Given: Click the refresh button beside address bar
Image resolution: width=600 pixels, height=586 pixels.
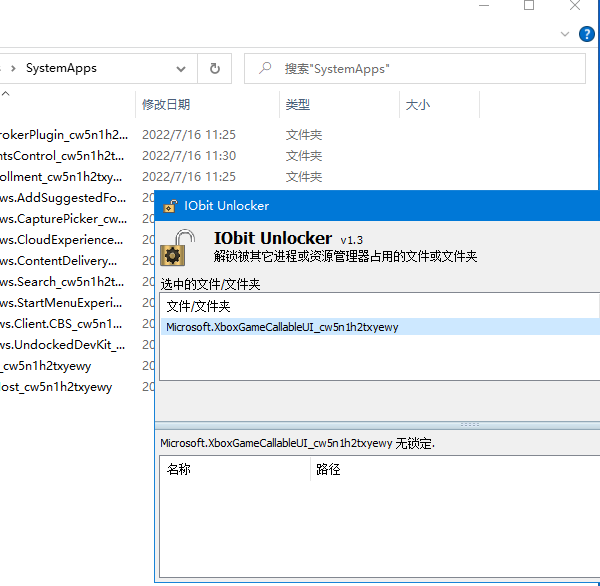Looking at the screenshot, I should point(214,69).
